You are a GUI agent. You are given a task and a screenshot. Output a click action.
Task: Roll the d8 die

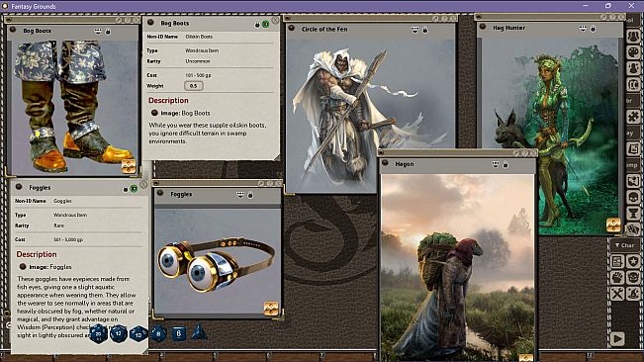(x=158, y=333)
